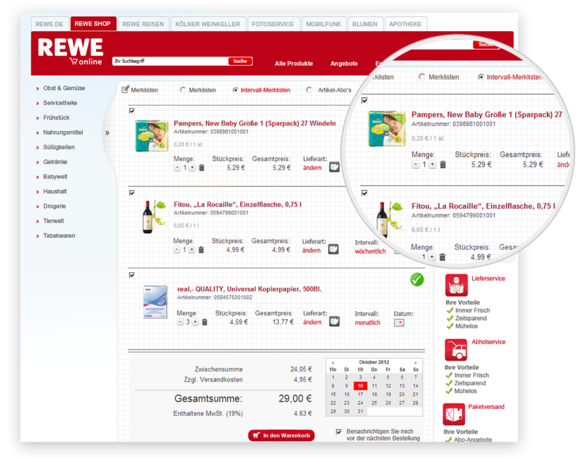Select October 10 in the calendar
This screenshot has height=458, width=577.
pos(360,386)
